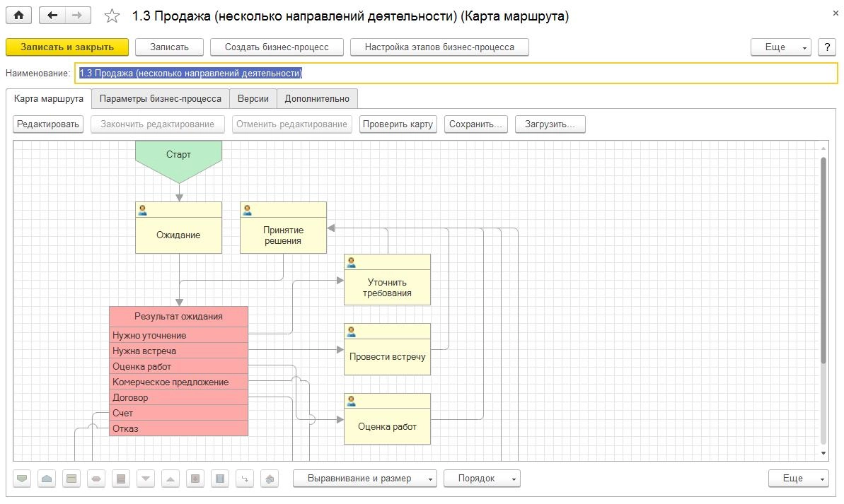Select the Choice point tool
844x504 pixels.
pos(121,479)
